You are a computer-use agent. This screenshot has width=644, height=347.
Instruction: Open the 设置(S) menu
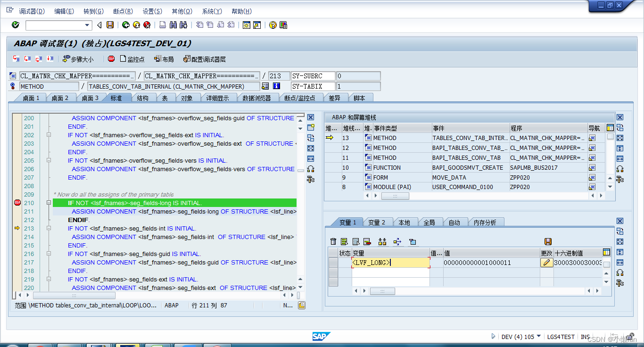152,11
